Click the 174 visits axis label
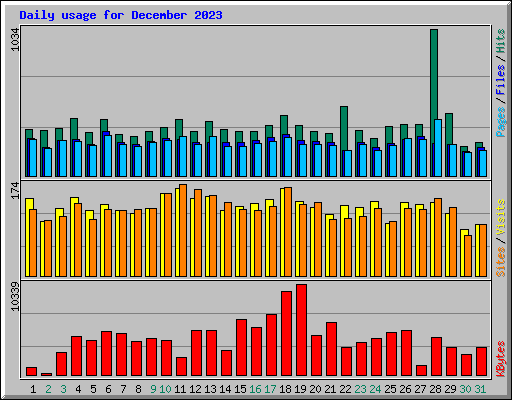The width and height of the screenshot is (512, 400). pos(15,191)
